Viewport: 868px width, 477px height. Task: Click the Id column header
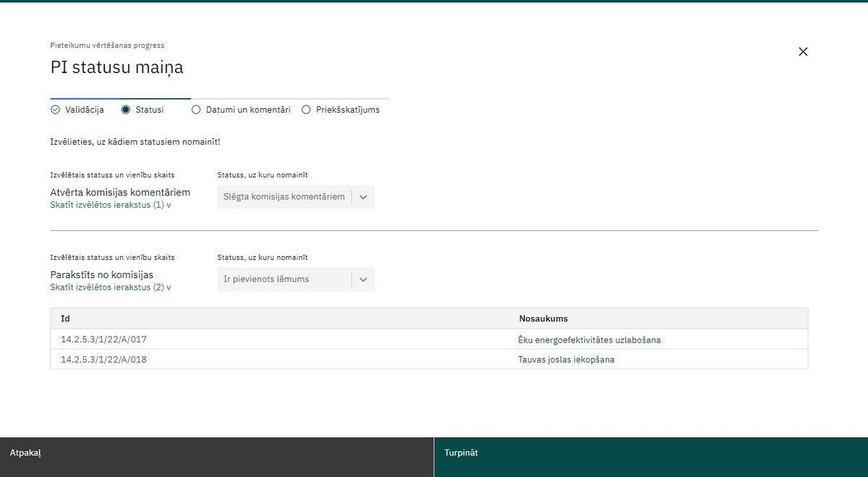coord(65,318)
